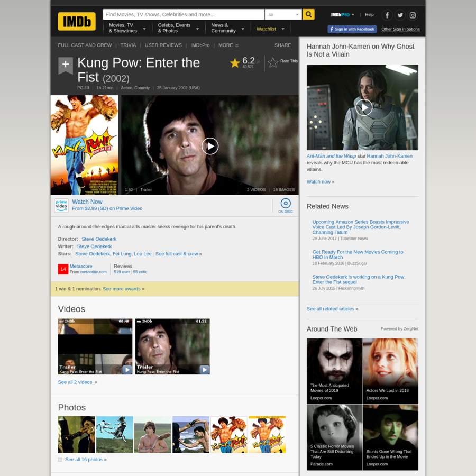Open the flying kick photo thumbnail
Image resolution: width=476 pixels, height=476 pixels.
point(114,434)
